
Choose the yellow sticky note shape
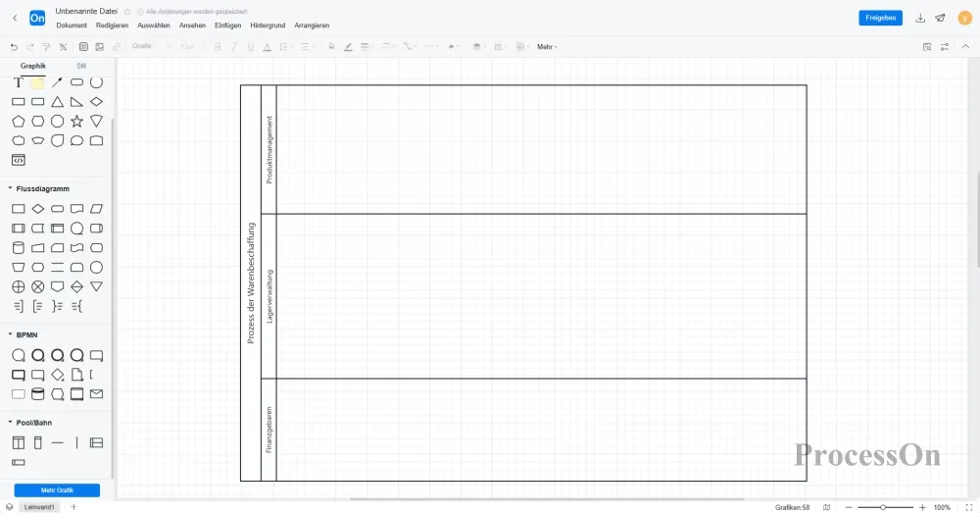(x=37, y=82)
